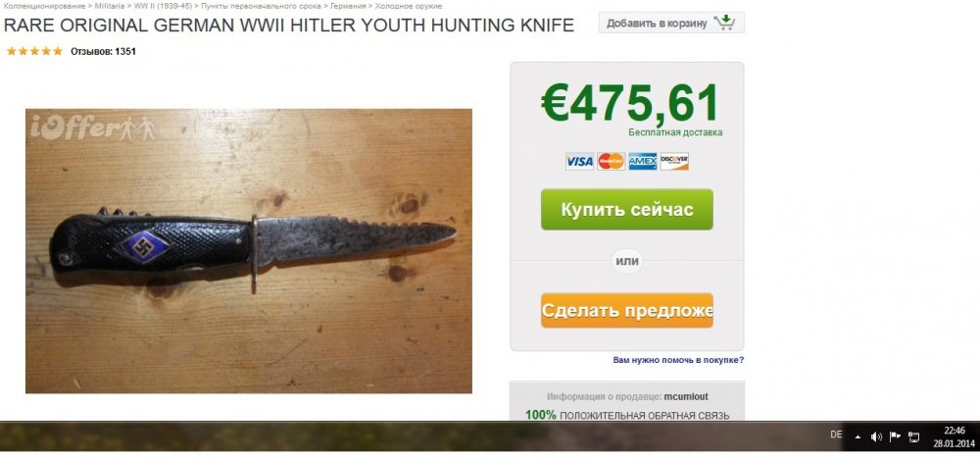Image resolution: width=980 pixels, height=460 pixels.
Task: Open the volume speaker tray icon
Action: tap(876, 436)
